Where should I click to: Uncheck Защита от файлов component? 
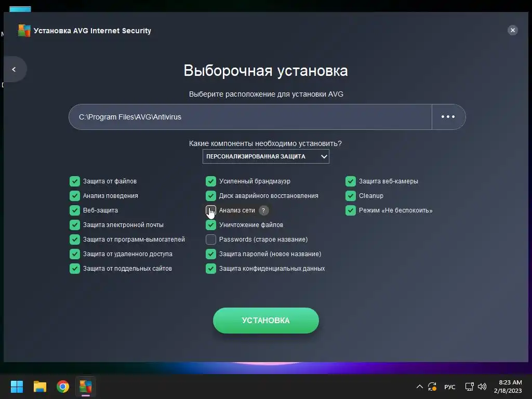[x=75, y=181]
